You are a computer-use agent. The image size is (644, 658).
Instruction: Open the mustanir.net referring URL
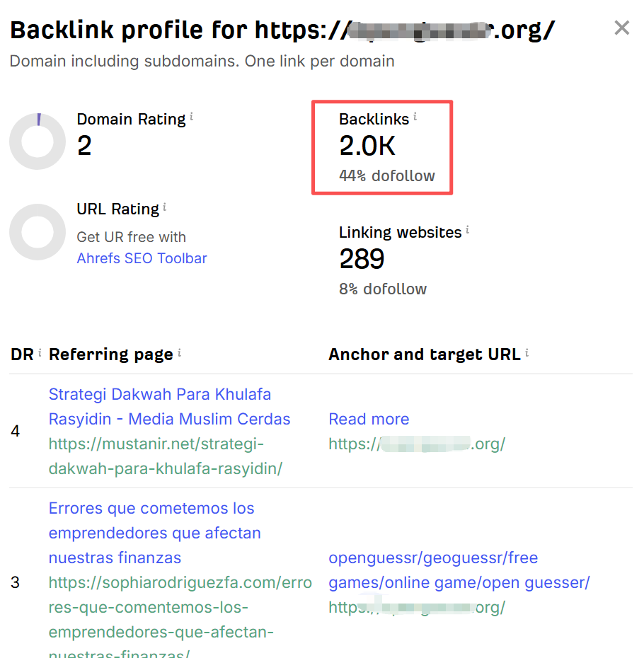(x=166, y=456)
